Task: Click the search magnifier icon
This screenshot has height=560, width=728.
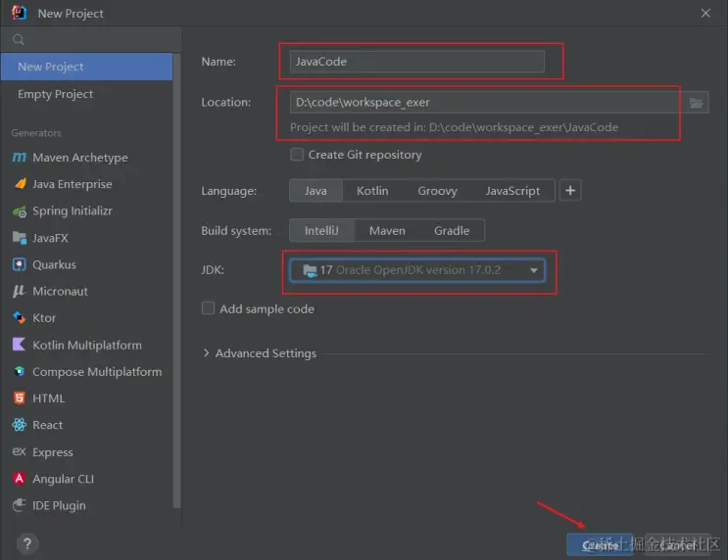Action: tap(18, 40)
